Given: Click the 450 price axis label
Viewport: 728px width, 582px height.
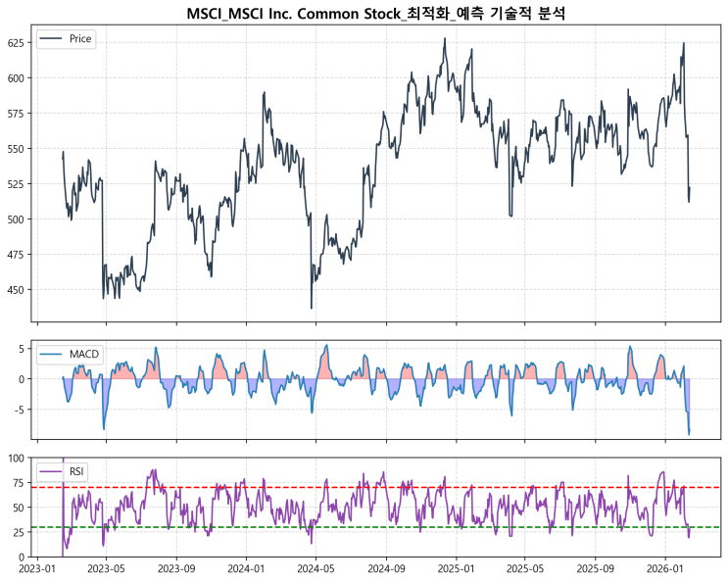Looking at the screenshot, I should [16, 290].
